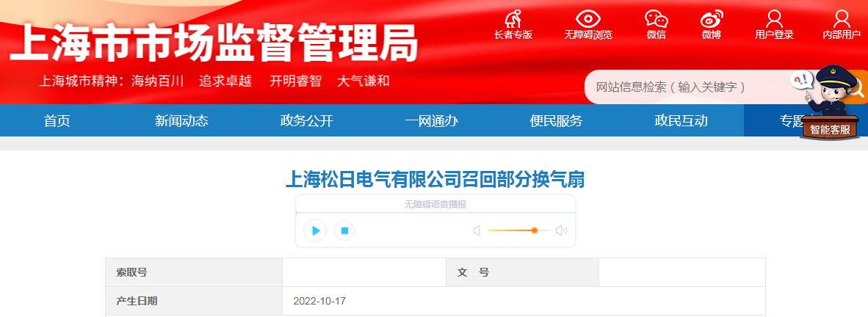Stop the voice broadcast playback
Image resolution: width=868 pixels, height=317 pixels.
(344, 230)
